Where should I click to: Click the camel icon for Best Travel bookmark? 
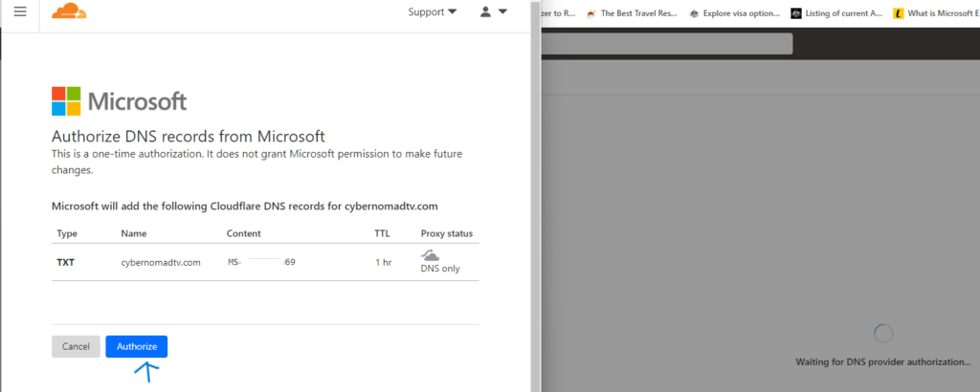591,13
